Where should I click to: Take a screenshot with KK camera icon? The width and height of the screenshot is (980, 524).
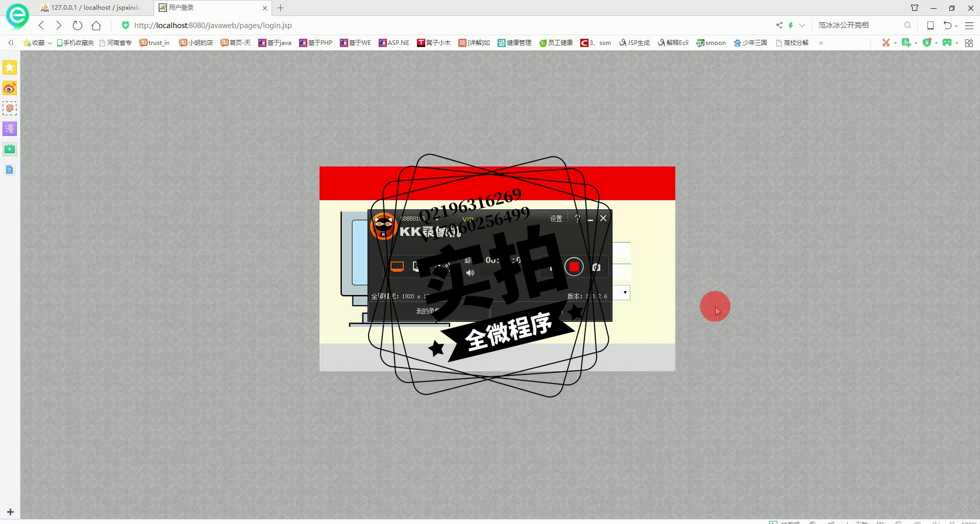[x=596, y=267]
